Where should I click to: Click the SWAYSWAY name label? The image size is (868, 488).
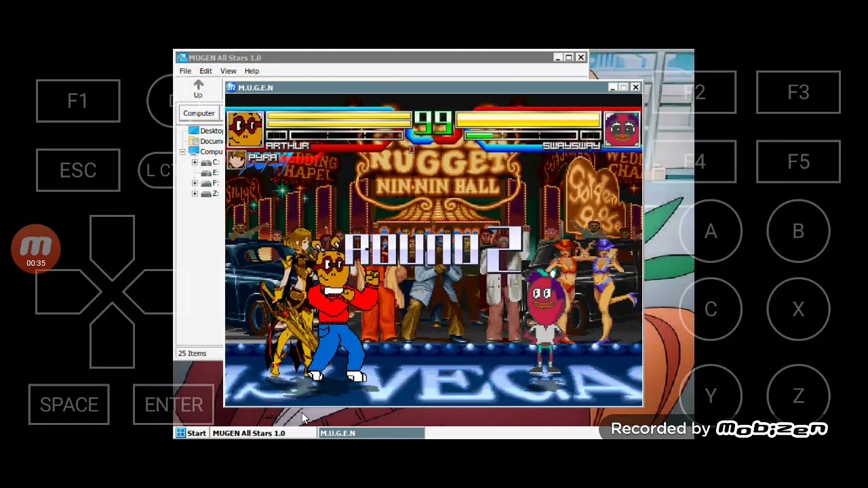(x=571, y=146)
